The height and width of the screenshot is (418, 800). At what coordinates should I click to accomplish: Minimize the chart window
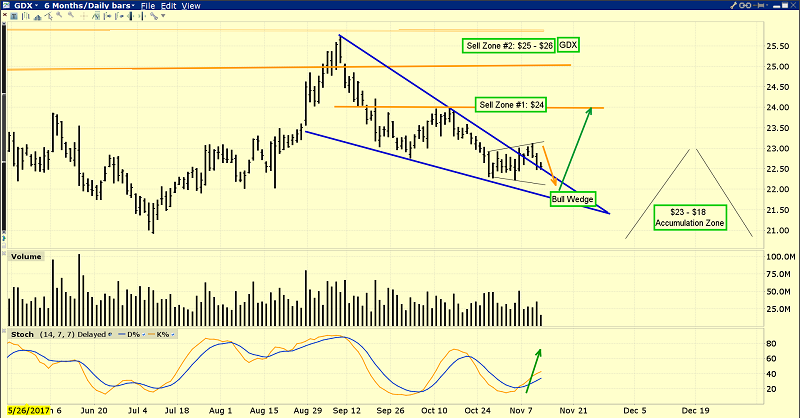[x=776, y=7]
